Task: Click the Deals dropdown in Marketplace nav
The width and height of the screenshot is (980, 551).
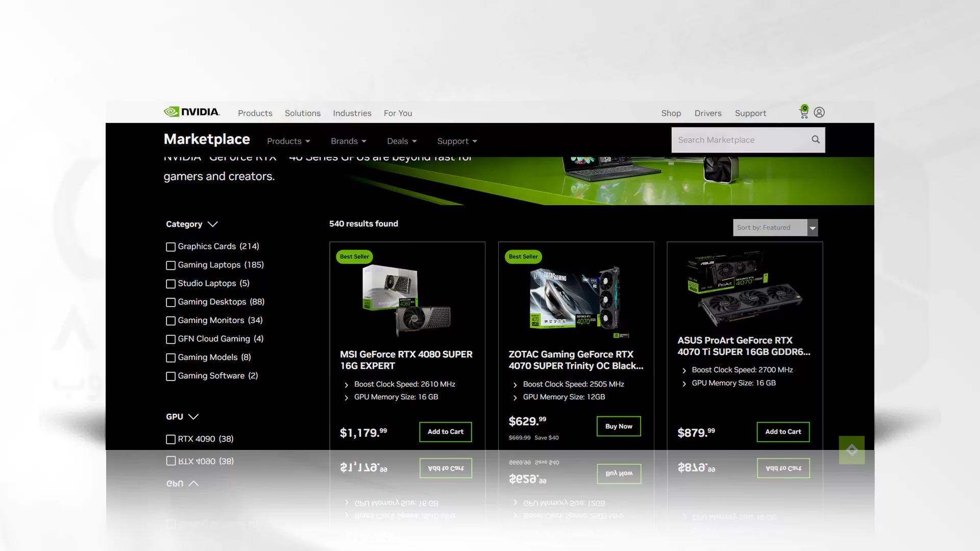Action: click(x=401, y=141)
